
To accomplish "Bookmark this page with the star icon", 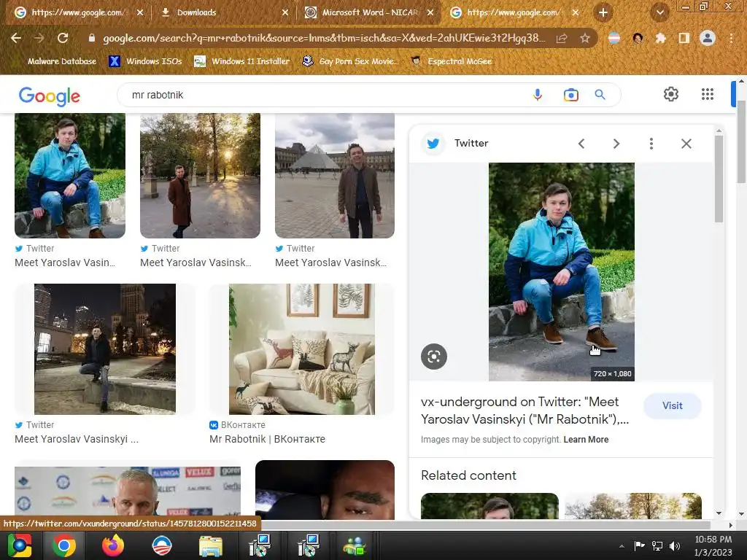I will pos(584,38).
